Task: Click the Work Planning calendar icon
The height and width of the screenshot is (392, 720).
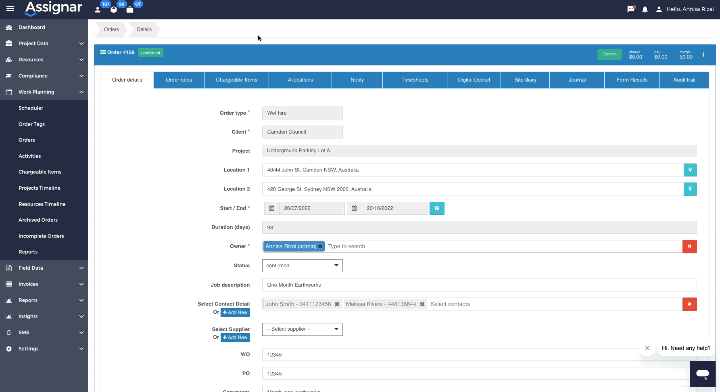Action: coord(9,92)
